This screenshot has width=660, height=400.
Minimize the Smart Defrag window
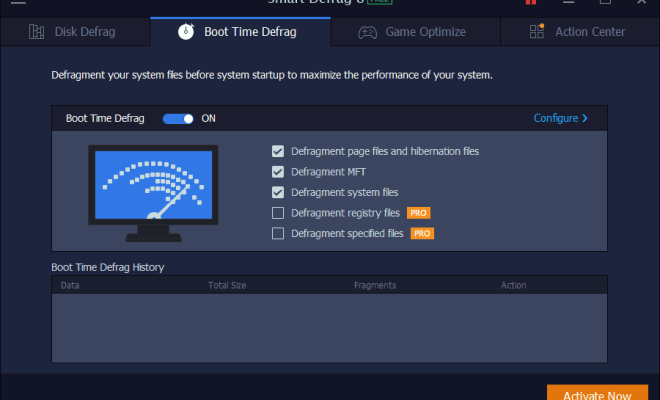pyautogui.click(x=569, y=2)
